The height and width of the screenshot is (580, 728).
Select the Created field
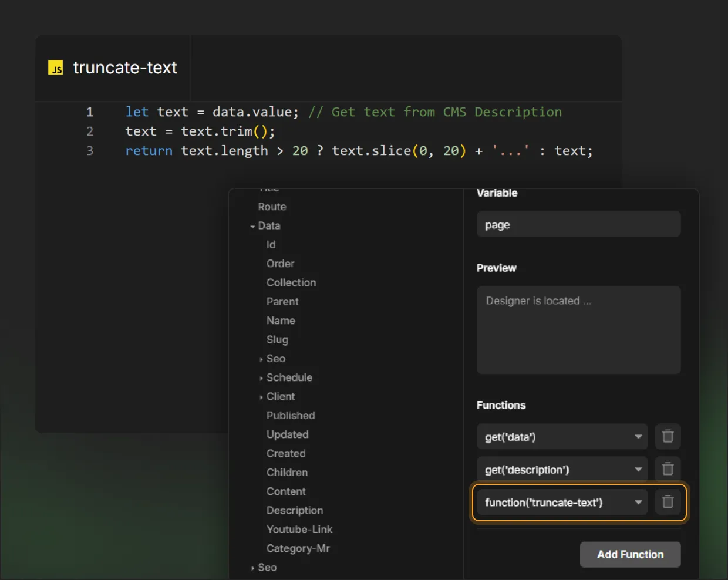click(286, 453)
